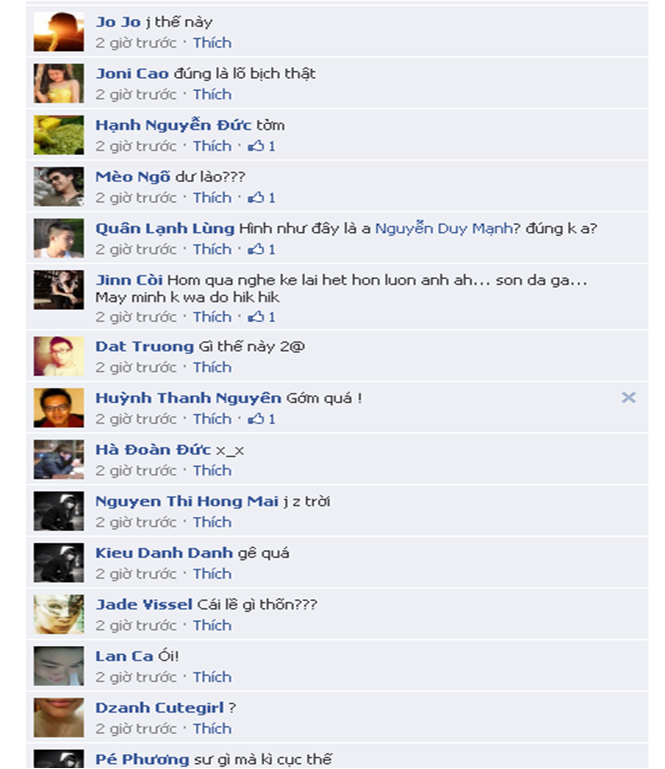665x769 pixels.
Task: Open Pé Phương's profile name link
Action: point(142,759)
